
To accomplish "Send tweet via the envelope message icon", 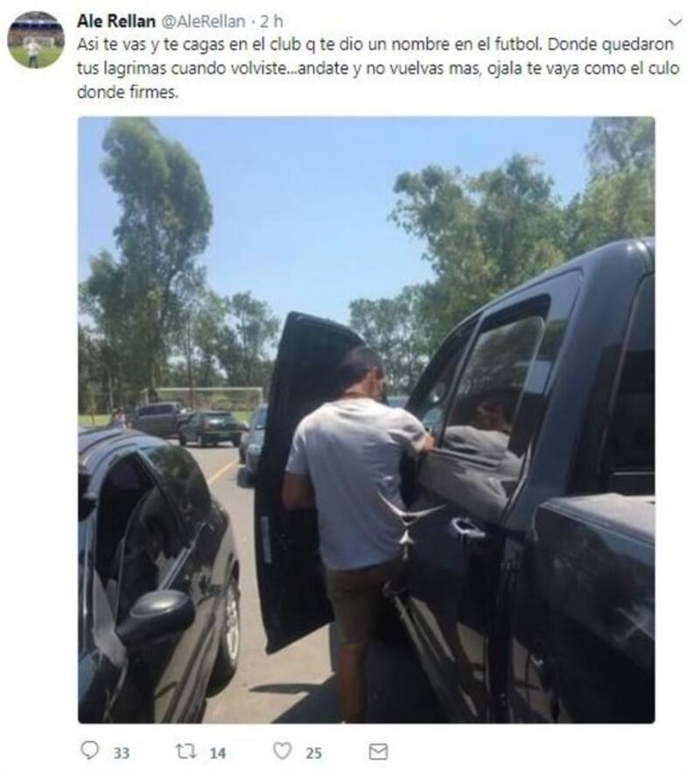I will click(378, 752).
